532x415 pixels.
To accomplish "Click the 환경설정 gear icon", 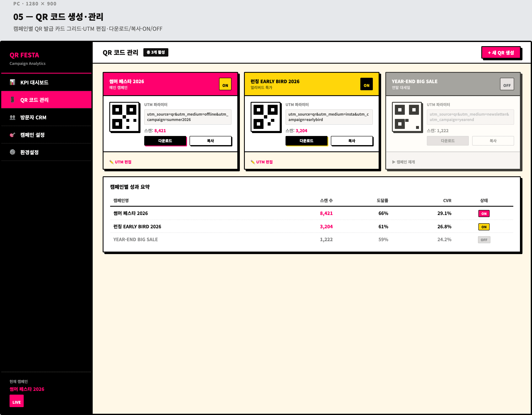I will click(x=12, y=152).
